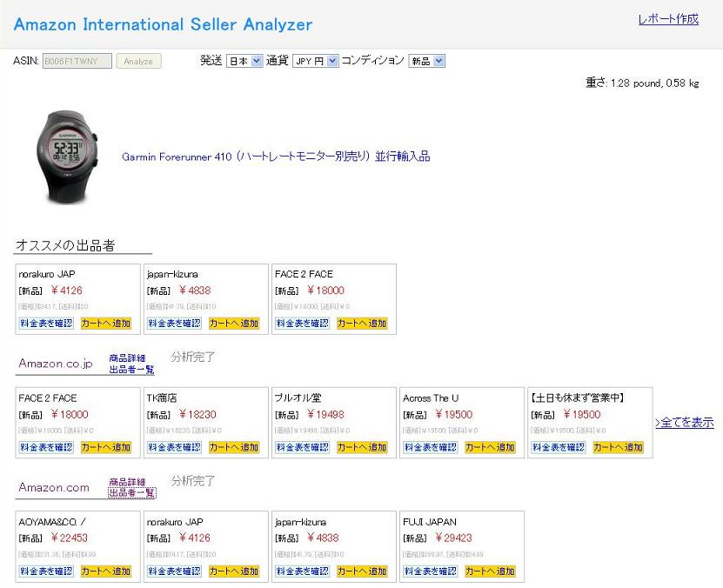Add the ブルオル堂 offer to cart
723x588 pixels.
(362, 447)
